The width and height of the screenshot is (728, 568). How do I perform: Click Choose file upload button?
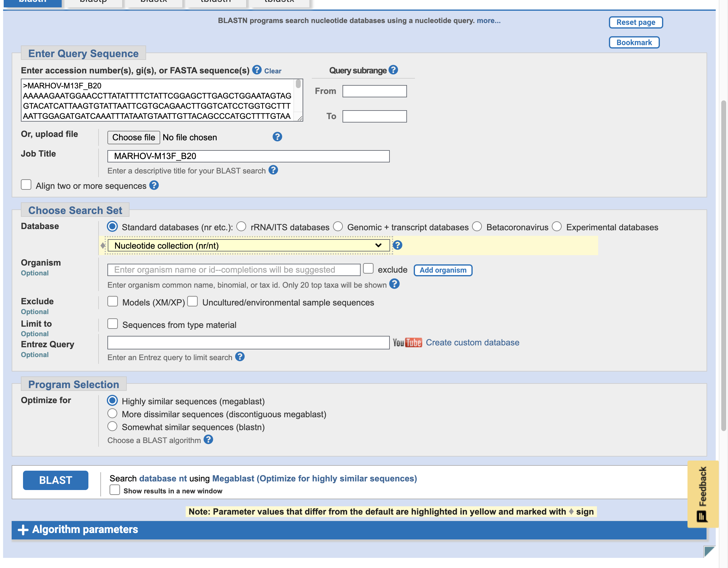click(x=134, y=138)
